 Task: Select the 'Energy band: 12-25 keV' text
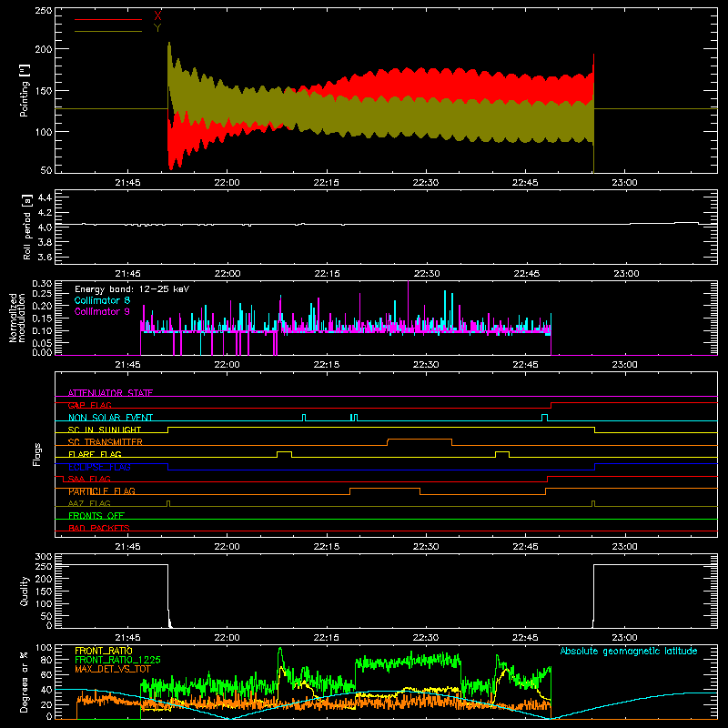(x=132, y=289)
